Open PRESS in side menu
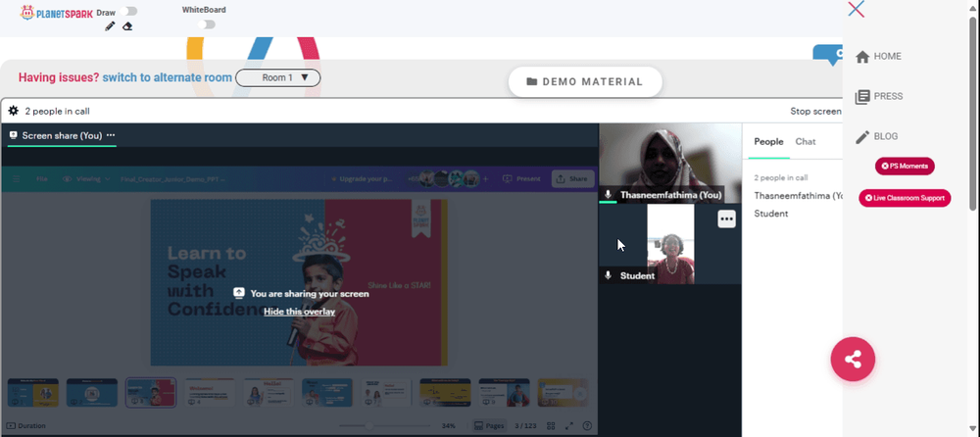The width and height of the screenshot is (980, 437). tap(879, 96)
